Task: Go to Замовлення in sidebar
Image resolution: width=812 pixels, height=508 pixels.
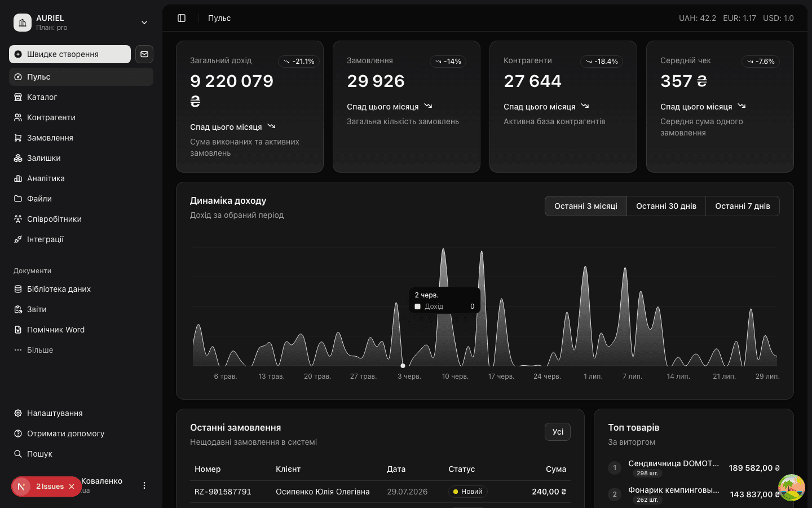Action: coord(81,138)
